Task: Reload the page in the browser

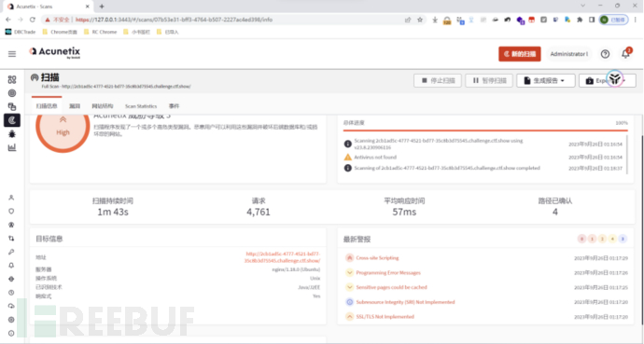Action: tap(33, 20)
